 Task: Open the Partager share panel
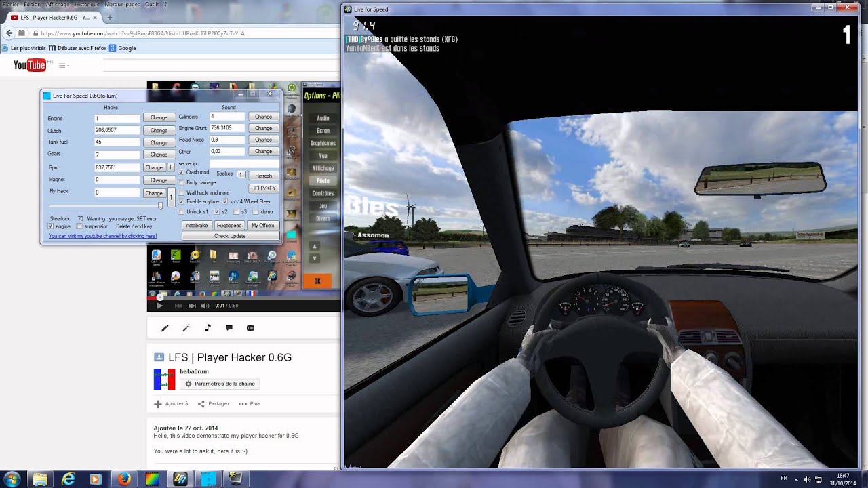click(214, 404)
